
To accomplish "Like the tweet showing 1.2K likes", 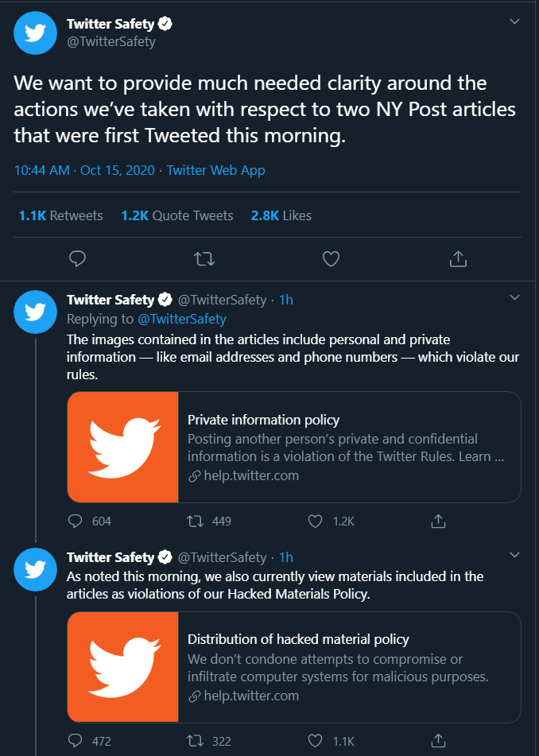I will click(x=315, y=521).
